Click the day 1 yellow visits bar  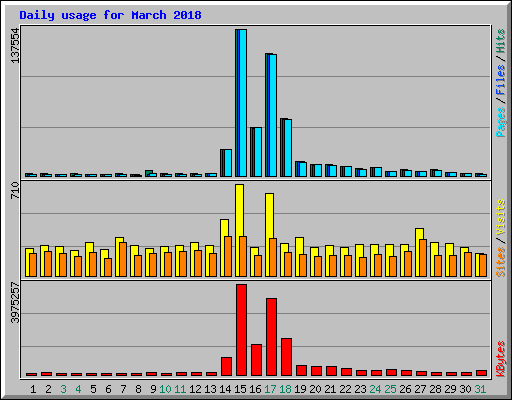tap(28, 262)
